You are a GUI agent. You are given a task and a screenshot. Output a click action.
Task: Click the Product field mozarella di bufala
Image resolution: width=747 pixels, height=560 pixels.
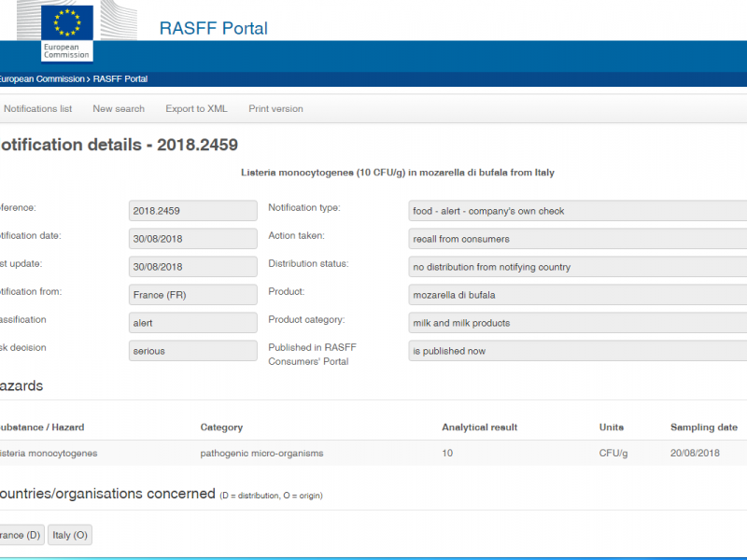[x=577, y=295]
